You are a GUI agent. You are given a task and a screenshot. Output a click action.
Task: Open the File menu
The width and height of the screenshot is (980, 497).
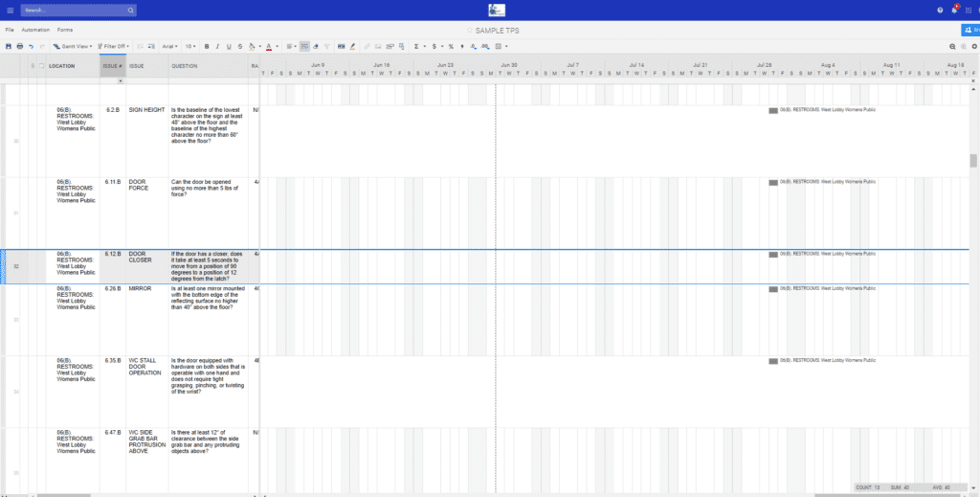[10, 30]
